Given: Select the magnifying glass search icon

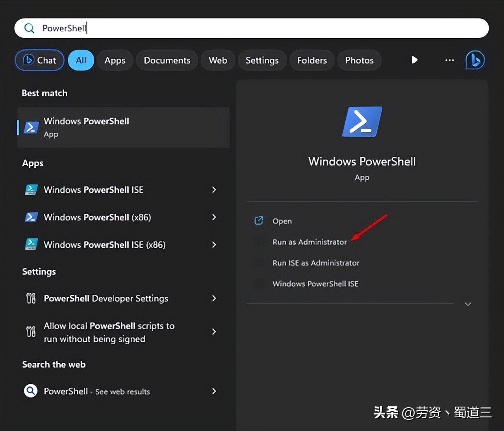Looking at the screenshot, I should (x=29, y=28).
